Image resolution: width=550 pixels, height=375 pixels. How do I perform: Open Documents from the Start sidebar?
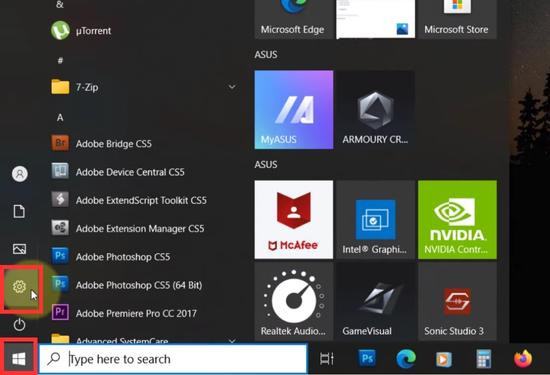[19, 212]
